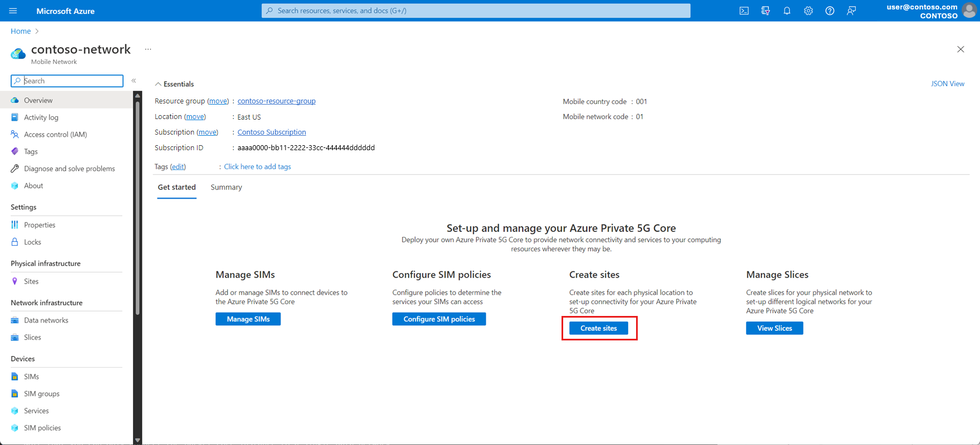Click move link beside Location

[x=195, y=117]
